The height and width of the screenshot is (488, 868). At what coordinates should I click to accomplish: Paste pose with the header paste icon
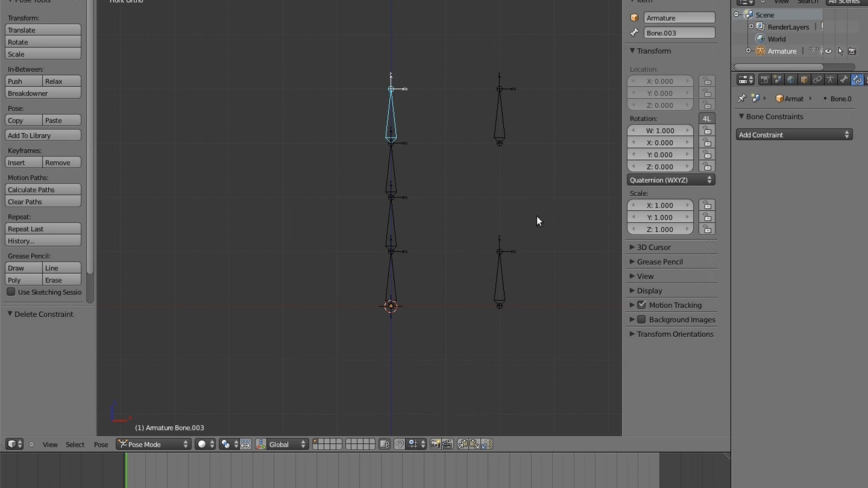[x=475, y=444]
